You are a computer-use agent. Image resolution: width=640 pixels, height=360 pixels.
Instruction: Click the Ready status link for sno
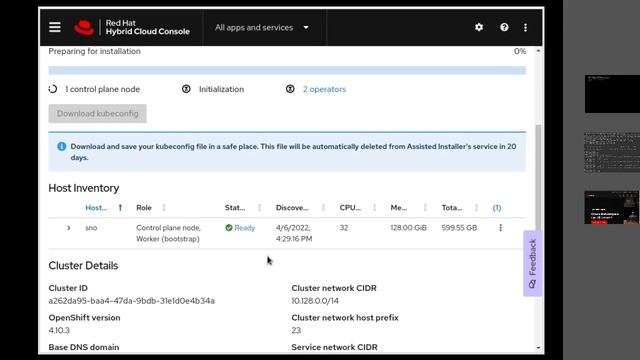tap(244, 228)
